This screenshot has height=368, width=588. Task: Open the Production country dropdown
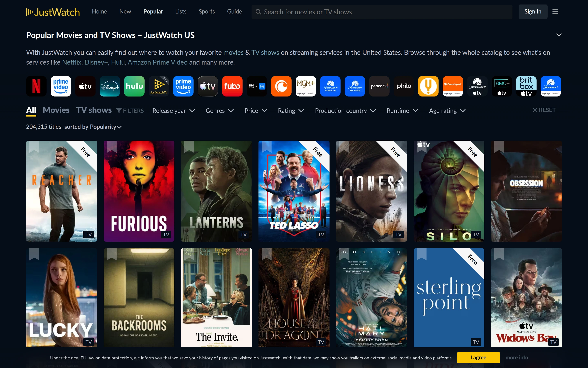pyautogui.click(x=345, y=110)
